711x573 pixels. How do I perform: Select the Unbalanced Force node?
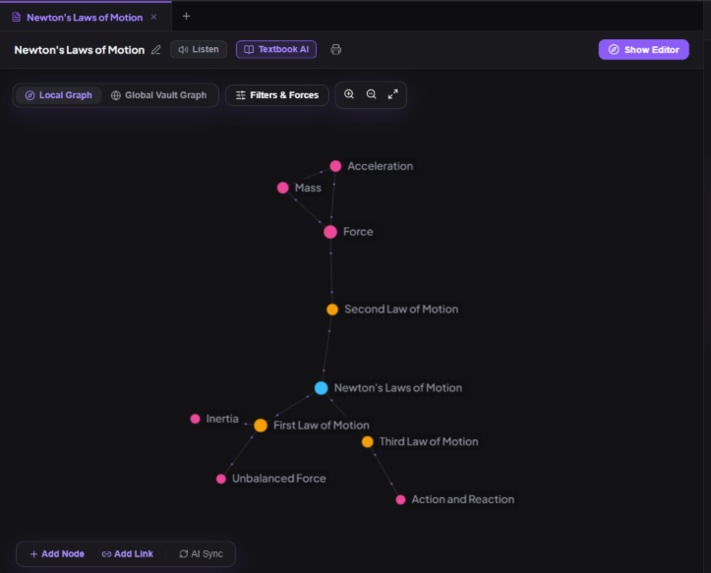(x=221, y=479)
